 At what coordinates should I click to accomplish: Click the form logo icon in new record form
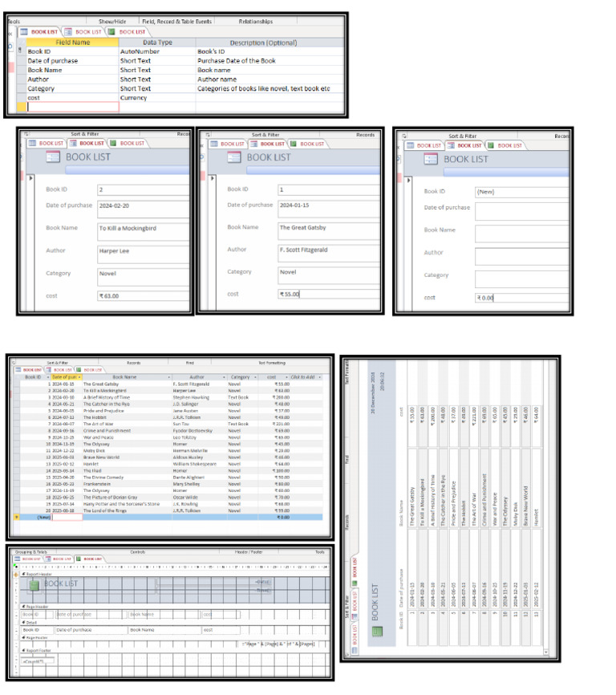pyautogui.click(x=431, y=159)
